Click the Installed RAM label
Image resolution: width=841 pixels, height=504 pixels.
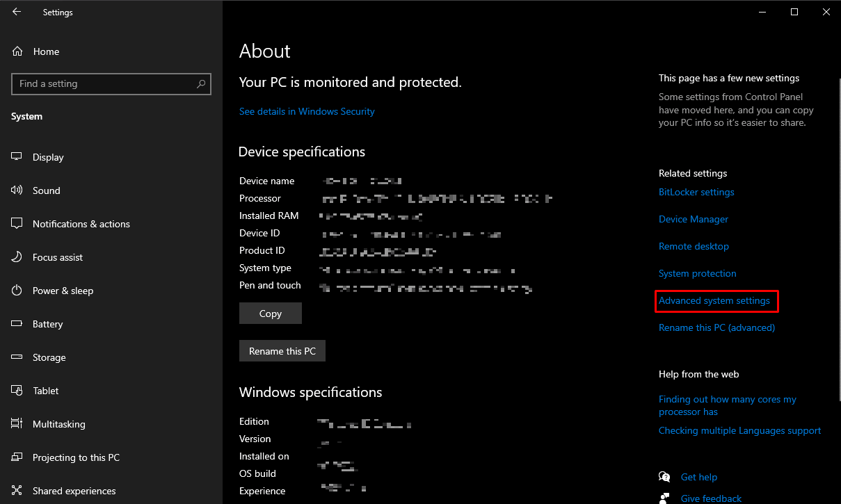[269, 216]
